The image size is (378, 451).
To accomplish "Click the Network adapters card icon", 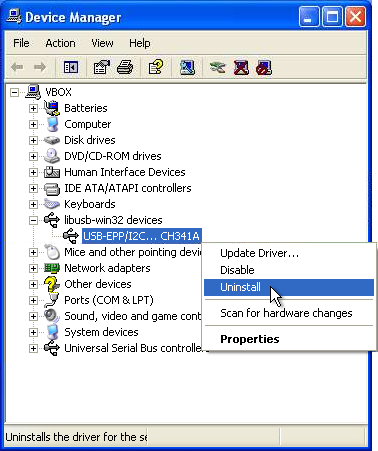I will (x=52, y=268).
